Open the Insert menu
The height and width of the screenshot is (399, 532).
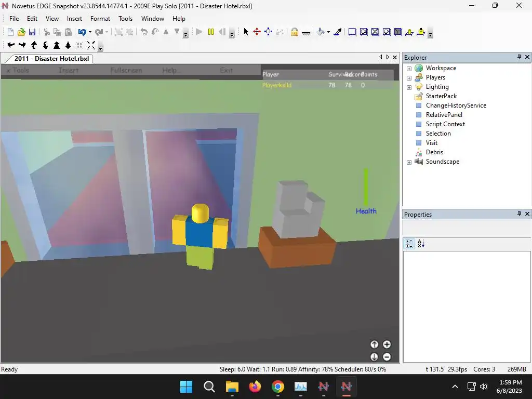(74, 19)
